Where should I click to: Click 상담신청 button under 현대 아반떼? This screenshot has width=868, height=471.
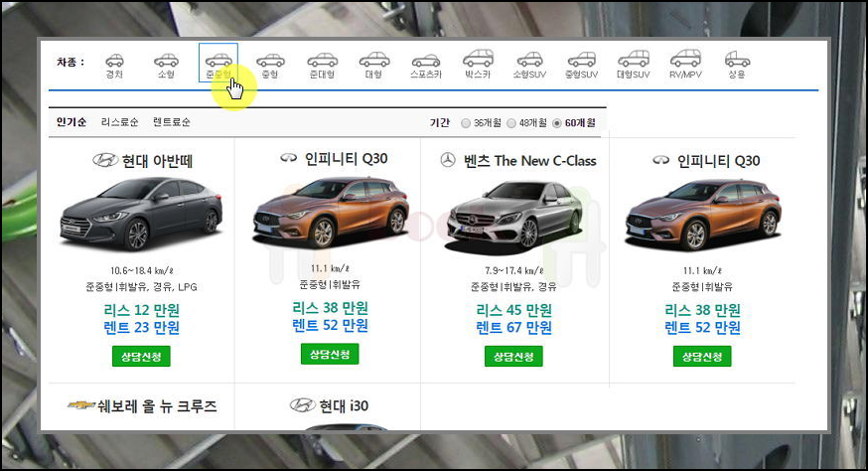pos(141,357)
